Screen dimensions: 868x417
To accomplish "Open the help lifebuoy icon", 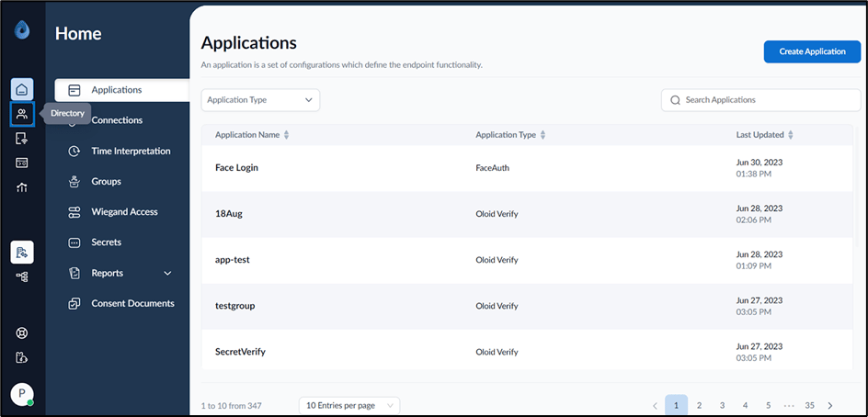I will pos(22,333).
